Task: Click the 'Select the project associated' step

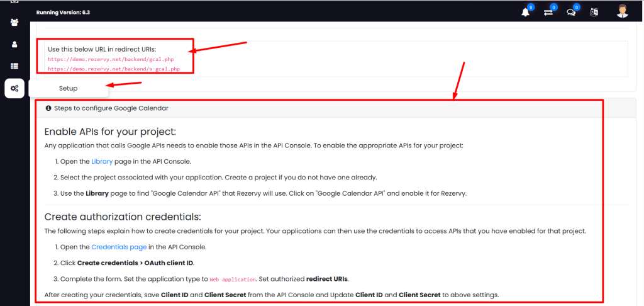Action: pyautogui.click(x=218, y=178)
